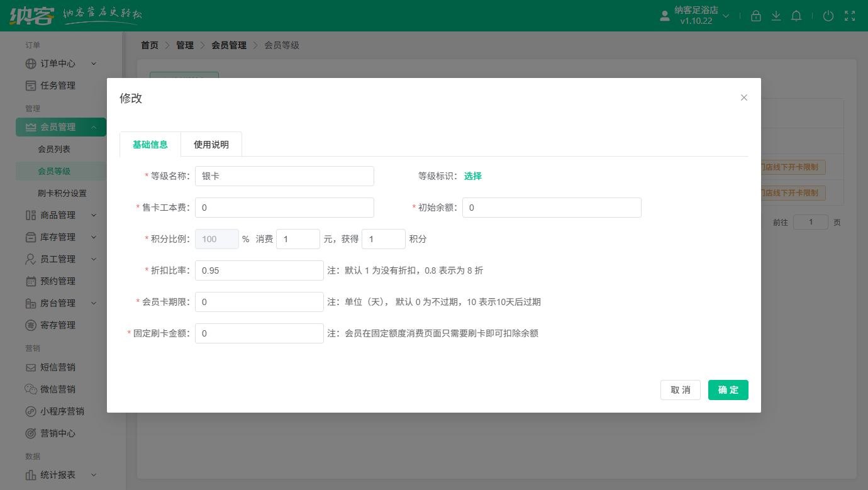Viewport: 868px width, 490px height.
Task: Toggle fullscreen with the expand icon
Action: click(x=850, y=16)
